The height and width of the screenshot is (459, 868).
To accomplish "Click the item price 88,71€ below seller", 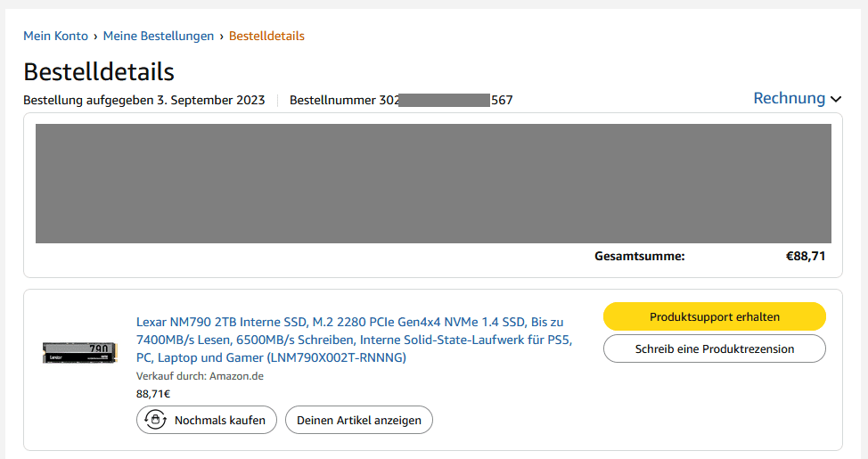I will pos(153,393).
